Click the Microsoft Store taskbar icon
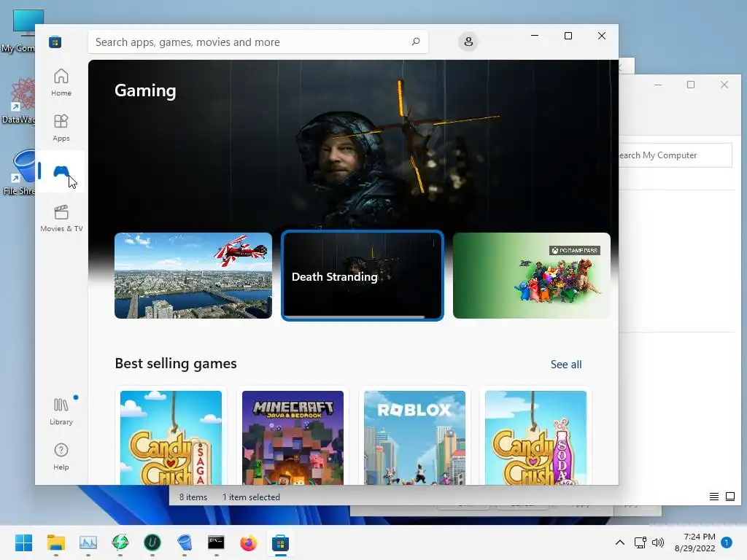The width and height of the screenshot is (747, 560). [x=281, y=542]
